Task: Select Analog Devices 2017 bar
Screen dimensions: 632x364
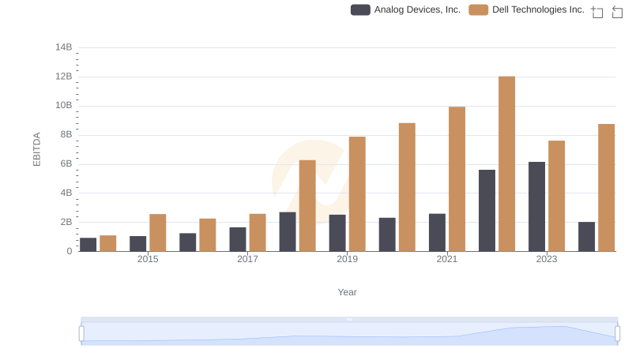Action: coord(238,239)
